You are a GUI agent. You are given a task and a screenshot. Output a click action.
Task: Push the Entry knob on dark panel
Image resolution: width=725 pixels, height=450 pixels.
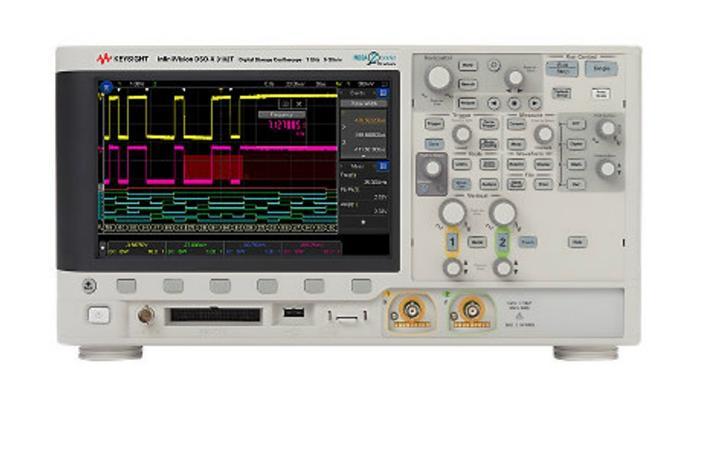tap(432, 169)
